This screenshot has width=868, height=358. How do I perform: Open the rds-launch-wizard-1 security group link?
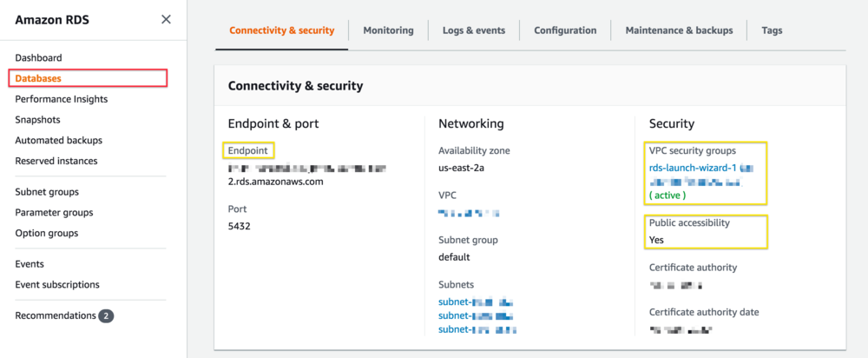[x=692, y=168]
